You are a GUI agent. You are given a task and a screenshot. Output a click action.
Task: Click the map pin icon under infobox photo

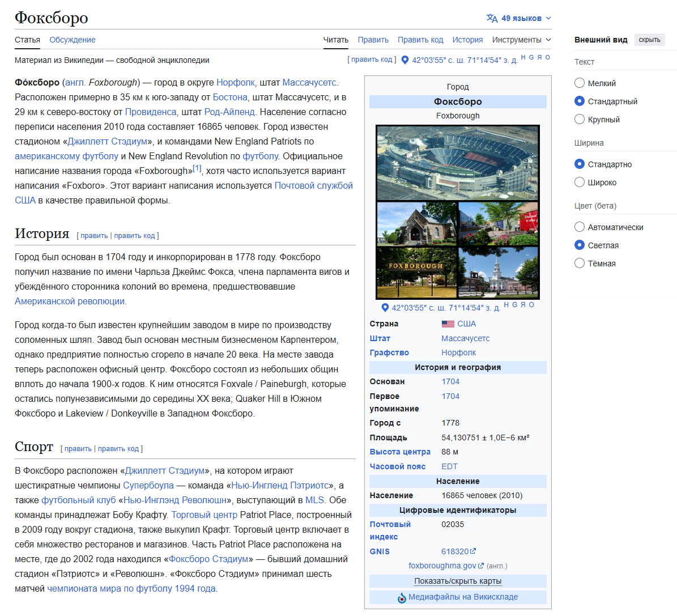[385, 308]
